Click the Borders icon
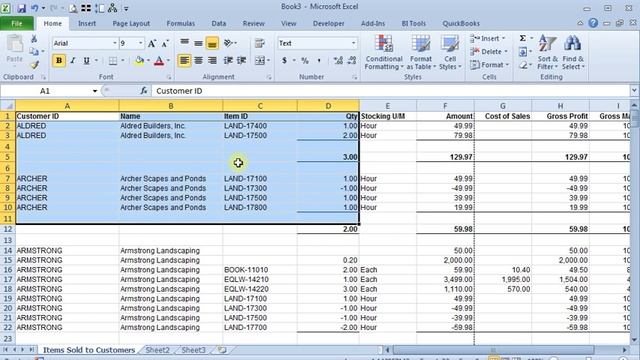Image resolution: width=640 pixels, height=360 pixels. tap(113, 61)
